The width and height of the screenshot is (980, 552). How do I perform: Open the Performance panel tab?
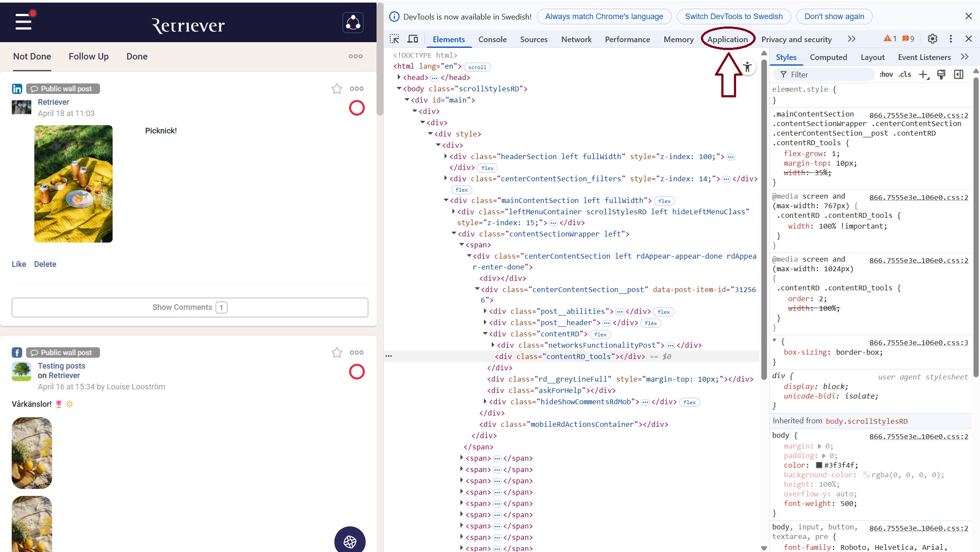pos(627,40)
